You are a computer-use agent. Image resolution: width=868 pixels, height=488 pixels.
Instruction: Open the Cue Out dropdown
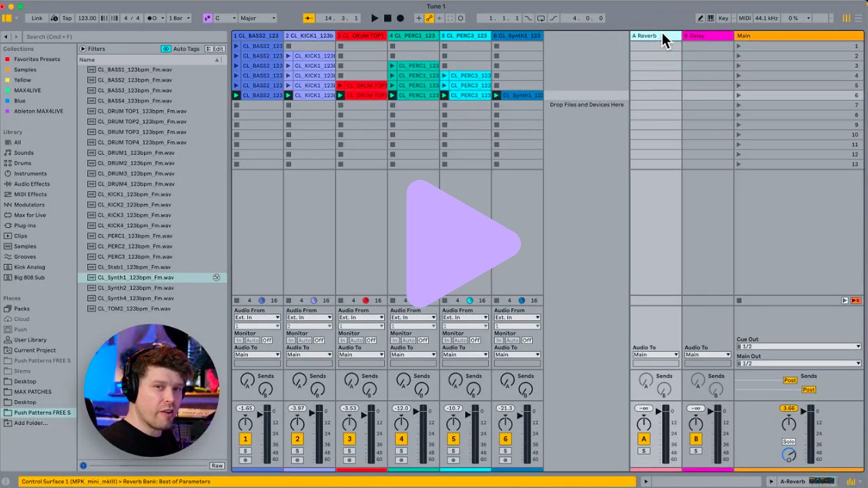pyautogui.click(x=798, y=347)
